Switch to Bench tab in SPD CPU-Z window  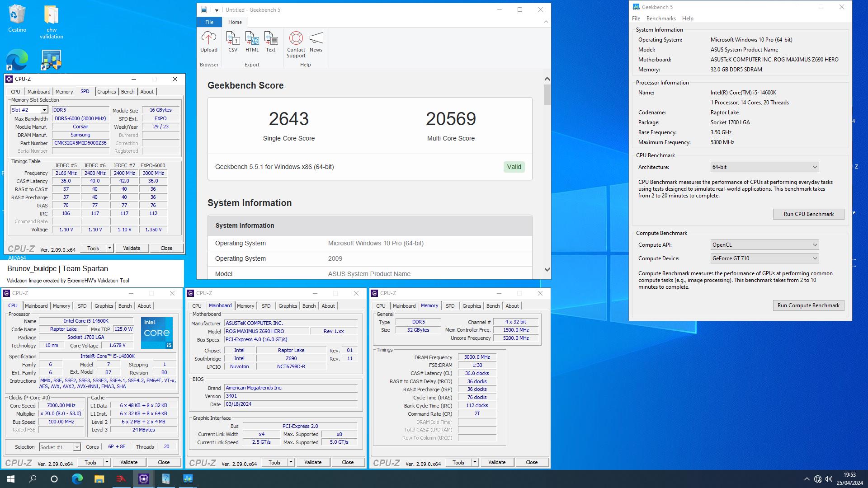[x=127, y=92]
